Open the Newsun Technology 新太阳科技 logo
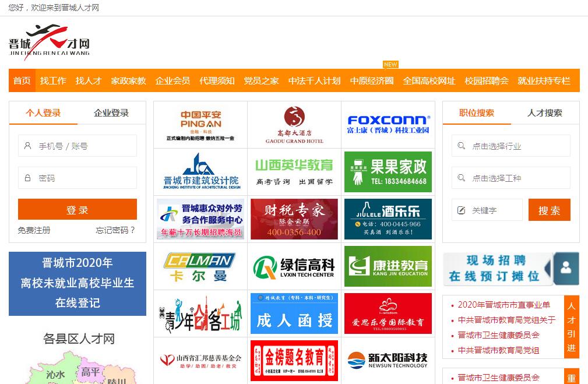 [388, 361]
